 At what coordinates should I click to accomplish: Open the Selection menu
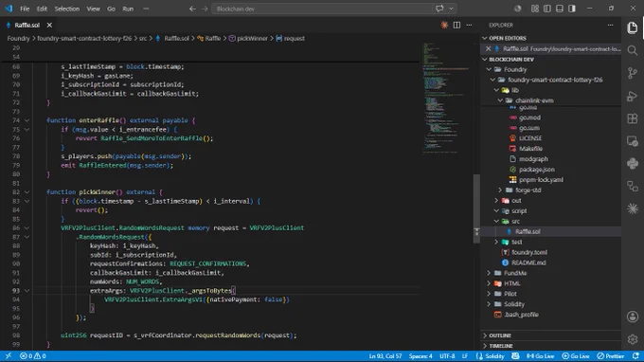pos(67,9)
